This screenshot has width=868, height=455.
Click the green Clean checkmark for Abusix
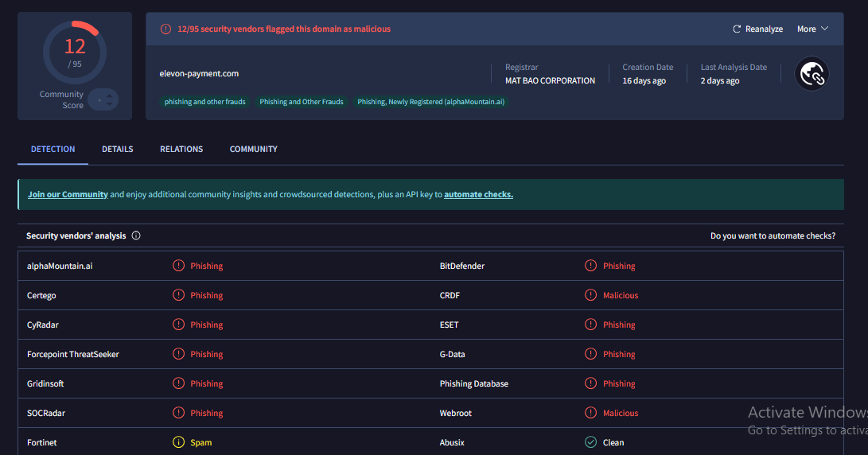pos(590,442)
